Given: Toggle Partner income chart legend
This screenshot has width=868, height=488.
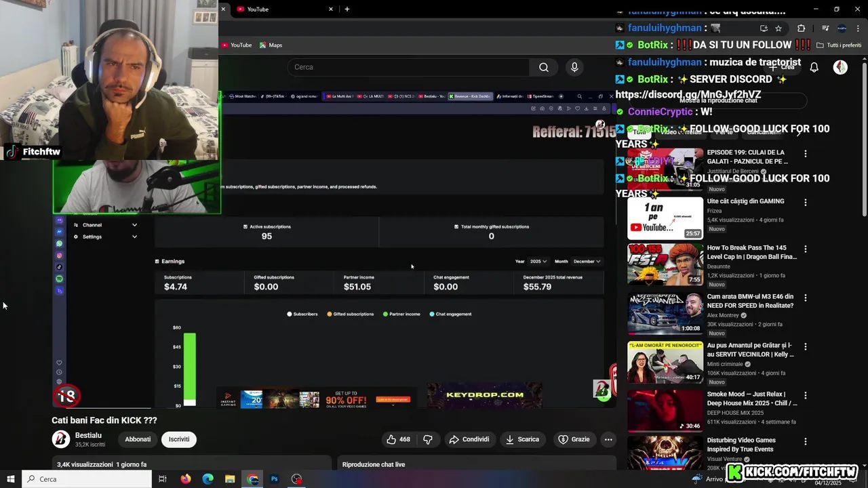Looking at the screenshot, I should 403,314.
